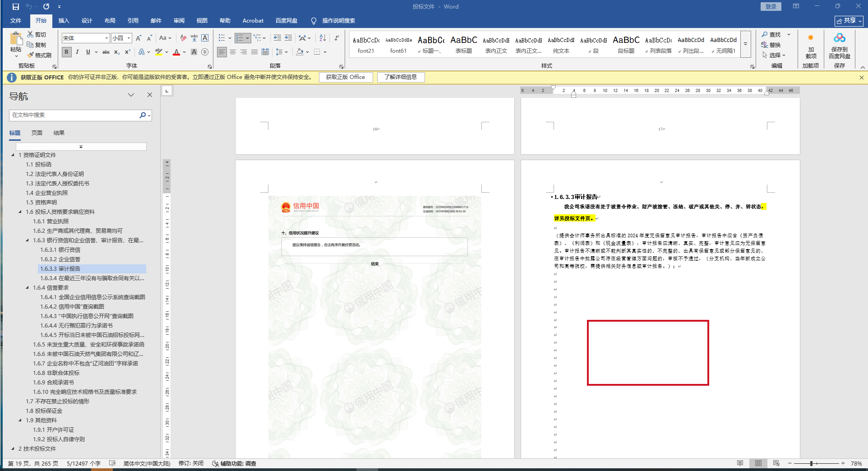
Task: Toggle show/hide paragraph marks
Action: point(337,38)
